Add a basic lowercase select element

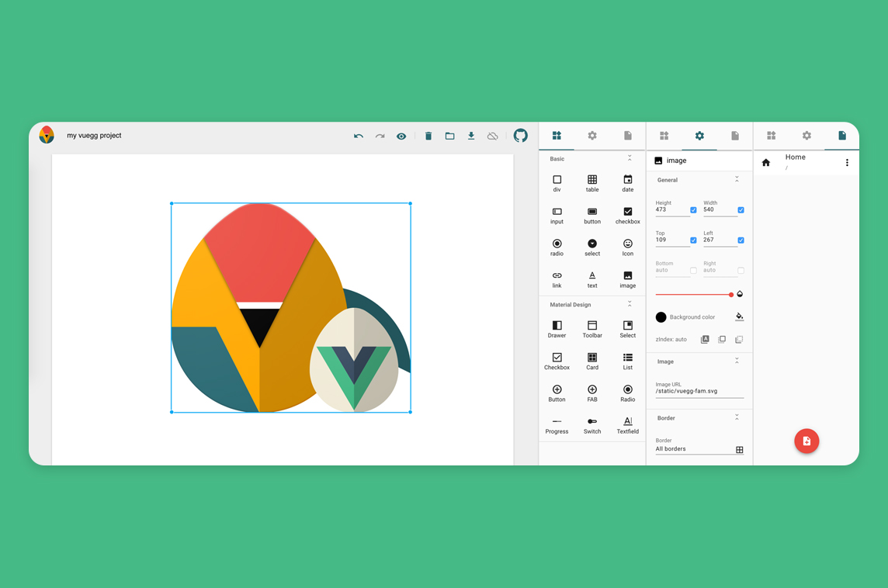(591, 248)
